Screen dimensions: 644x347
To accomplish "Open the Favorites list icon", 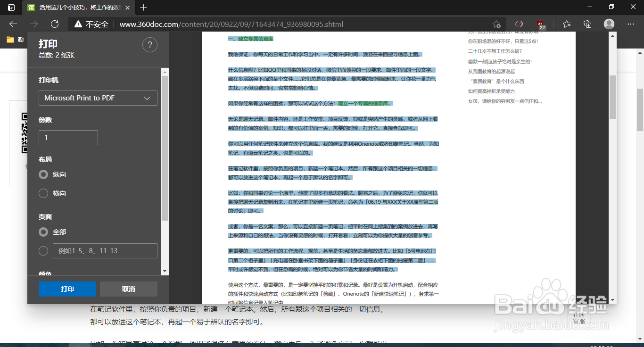I will click(x=567, y=24).
